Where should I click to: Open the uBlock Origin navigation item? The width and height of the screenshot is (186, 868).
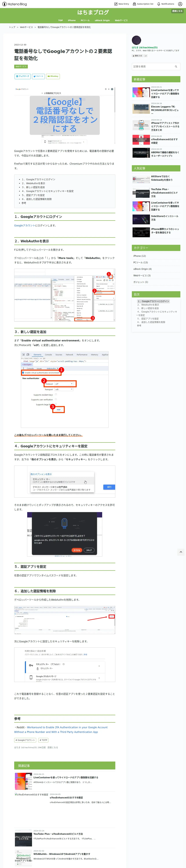tap(102, 20)
